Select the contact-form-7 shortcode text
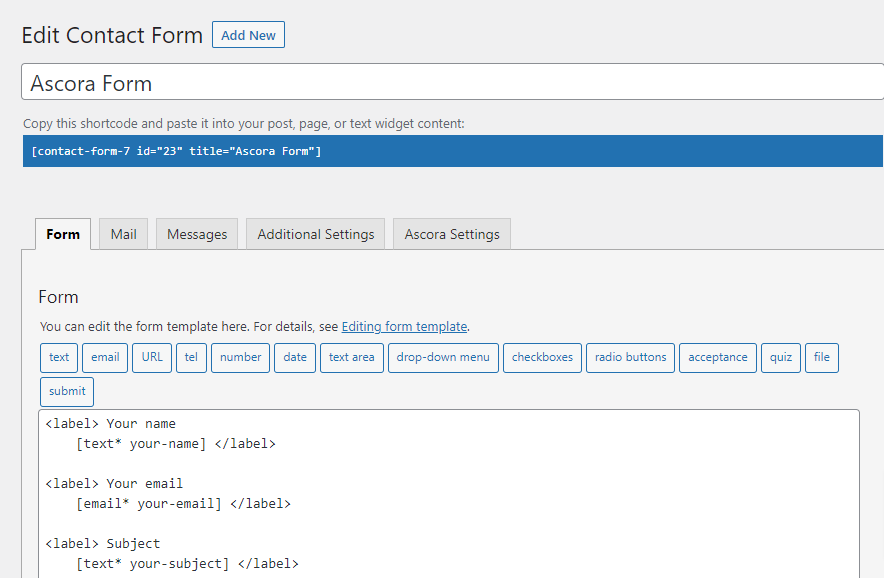 click(176, 151)
